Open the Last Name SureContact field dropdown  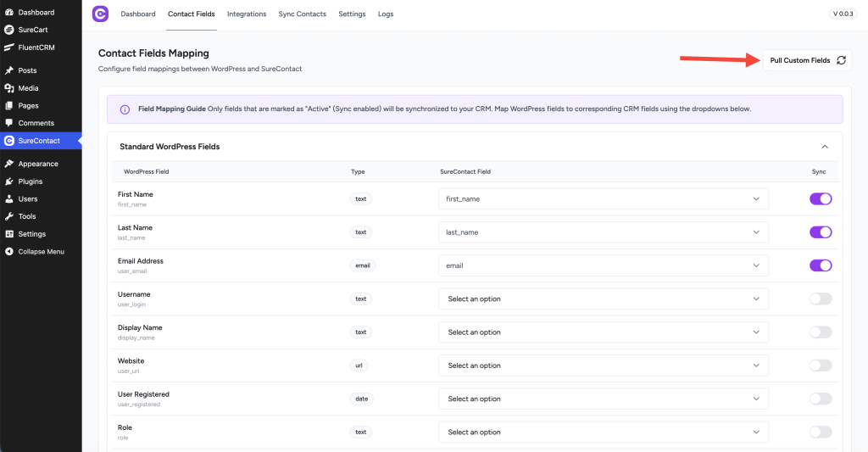coord(603,232)
